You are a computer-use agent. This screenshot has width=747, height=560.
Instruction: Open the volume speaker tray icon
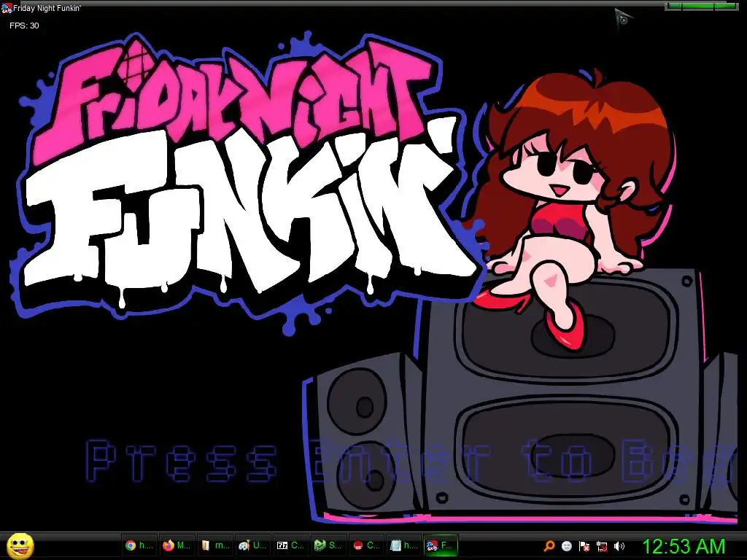[x=619, y=546]
